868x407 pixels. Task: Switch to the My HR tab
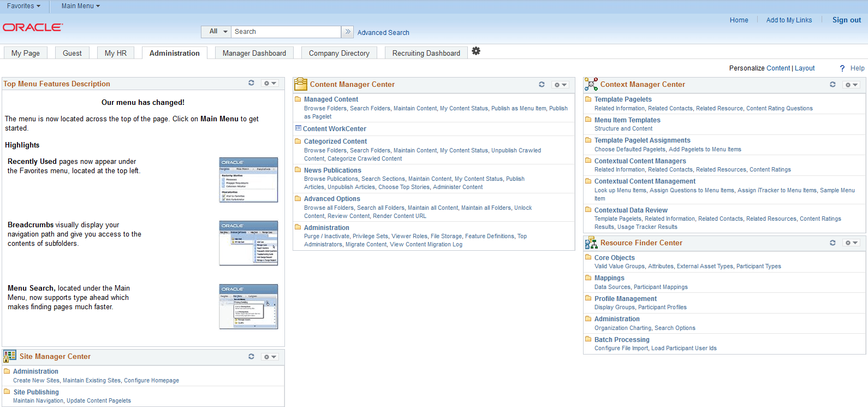point(116,53)
